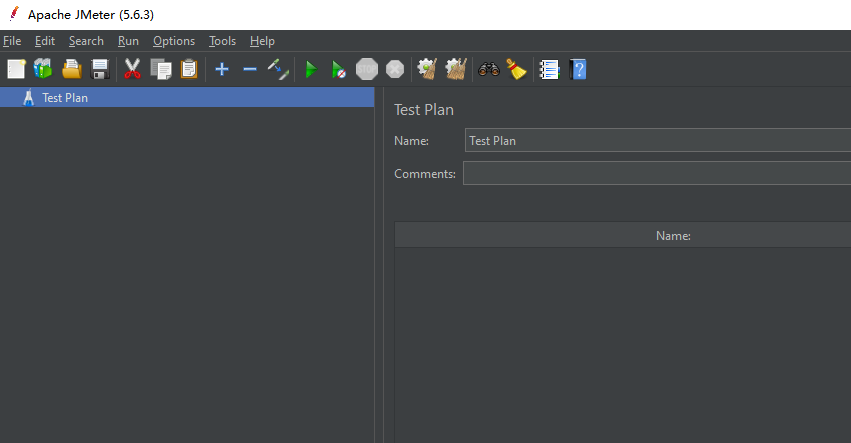This screenshot has height=443, width=851.
Task: Collapse all nodes with minus icon
Action: click(250, 69)
